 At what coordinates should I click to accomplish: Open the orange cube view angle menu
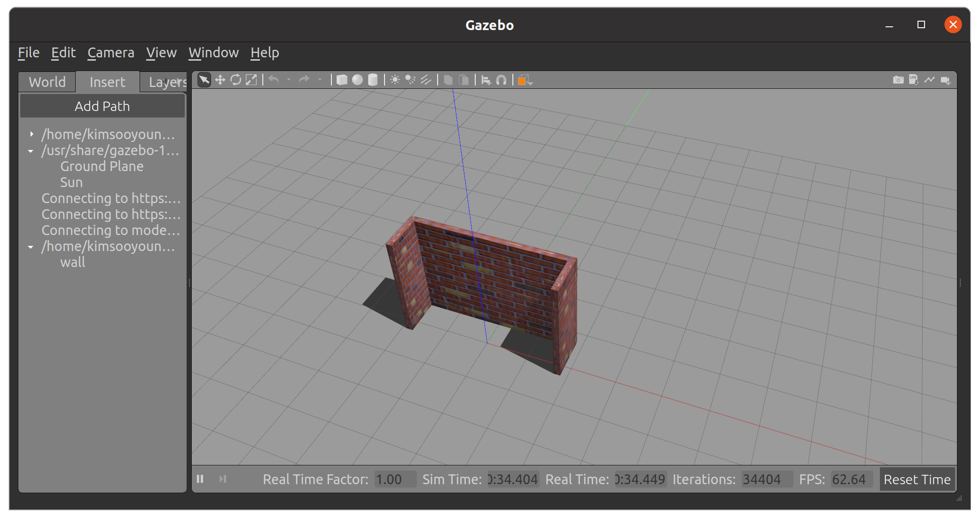tap(525, 80)
